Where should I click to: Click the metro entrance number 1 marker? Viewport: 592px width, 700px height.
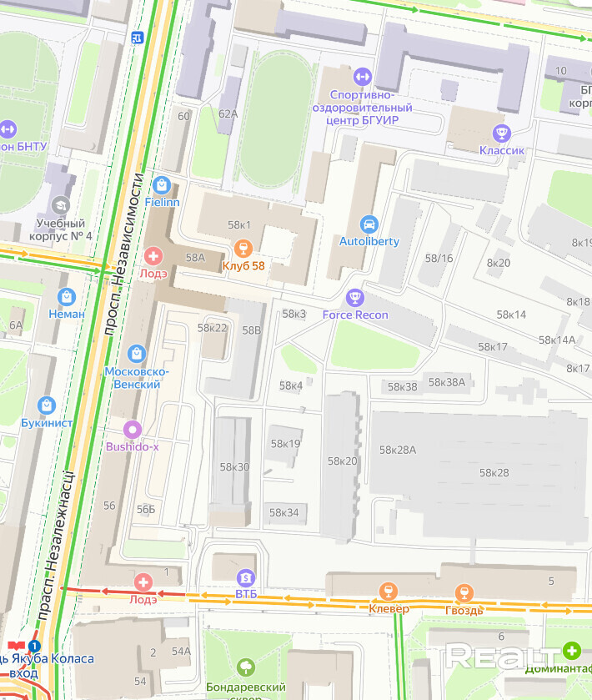click(x=34, y=646)
